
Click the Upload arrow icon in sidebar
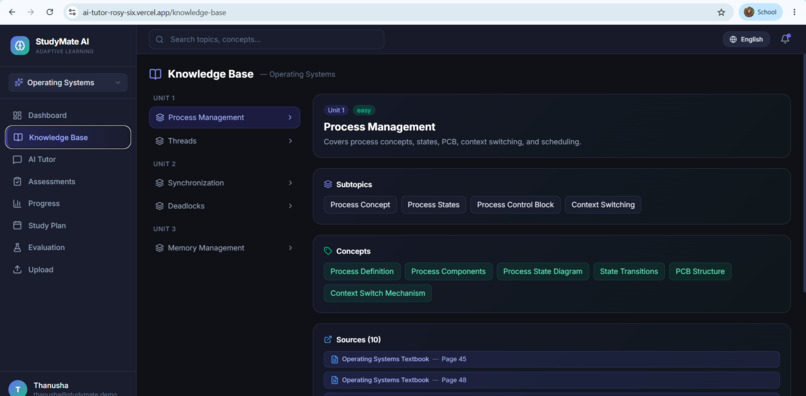[17, 269]
